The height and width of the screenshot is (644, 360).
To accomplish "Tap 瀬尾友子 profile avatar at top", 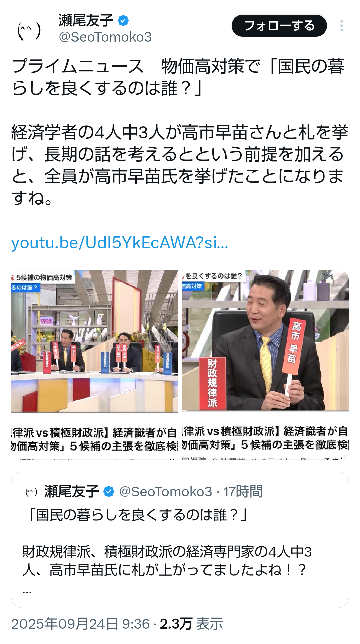I will point(29,31).
